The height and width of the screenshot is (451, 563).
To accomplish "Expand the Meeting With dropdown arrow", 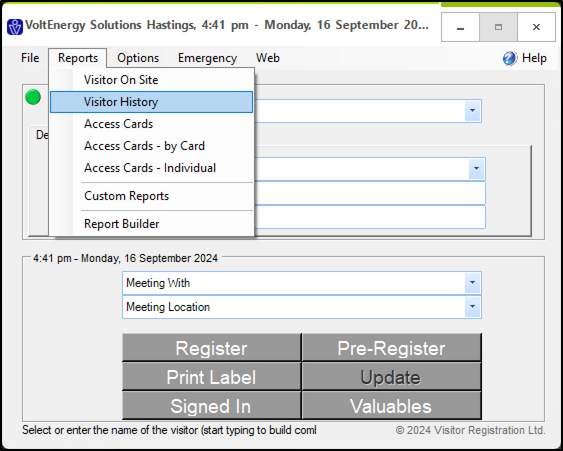I will coord(473,283).
